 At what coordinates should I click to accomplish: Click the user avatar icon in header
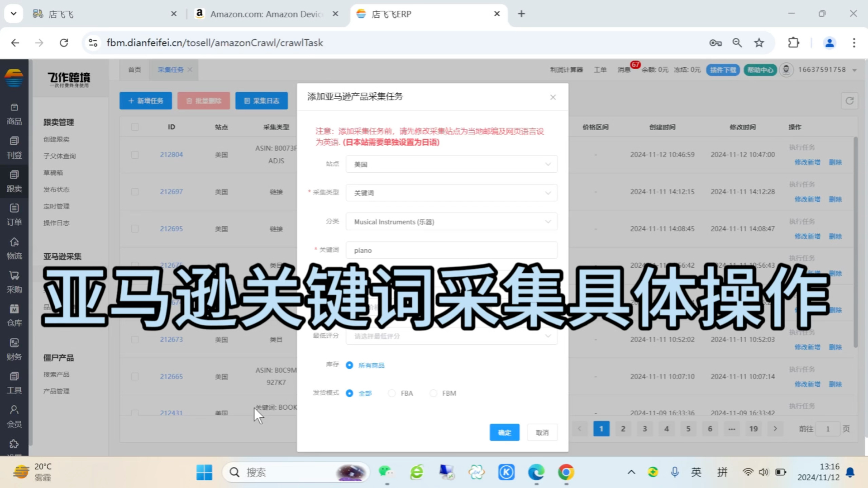tap(787, 70)
